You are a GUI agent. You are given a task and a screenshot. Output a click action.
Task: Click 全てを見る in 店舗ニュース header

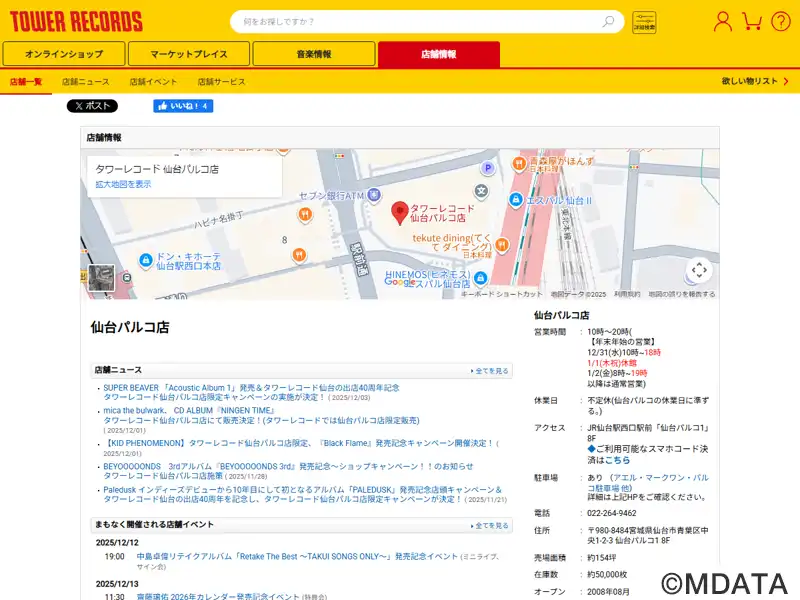pyautogui.click(x=490, y=371)
